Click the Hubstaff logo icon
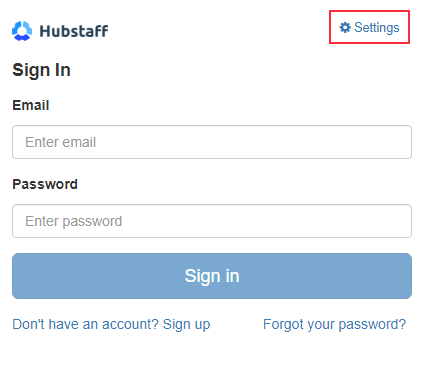 [x=22, y=31]
